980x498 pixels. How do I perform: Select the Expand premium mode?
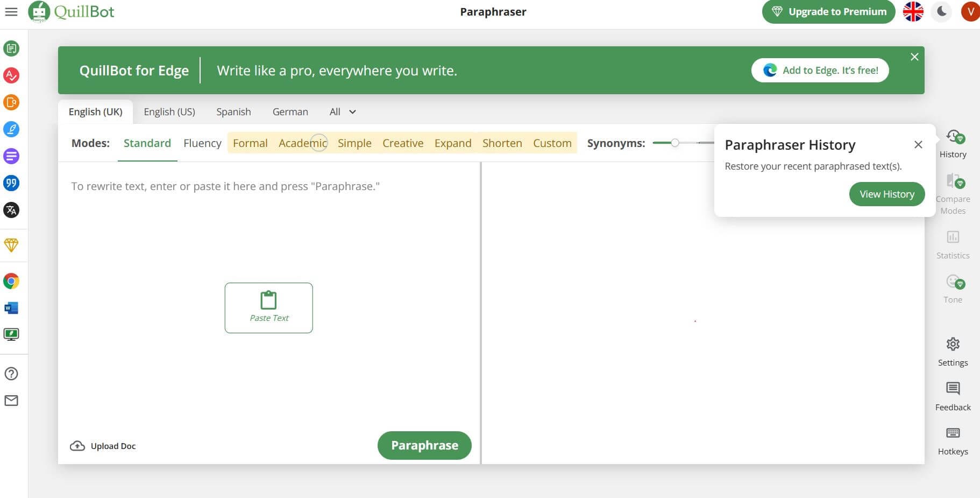click(453, 143)
